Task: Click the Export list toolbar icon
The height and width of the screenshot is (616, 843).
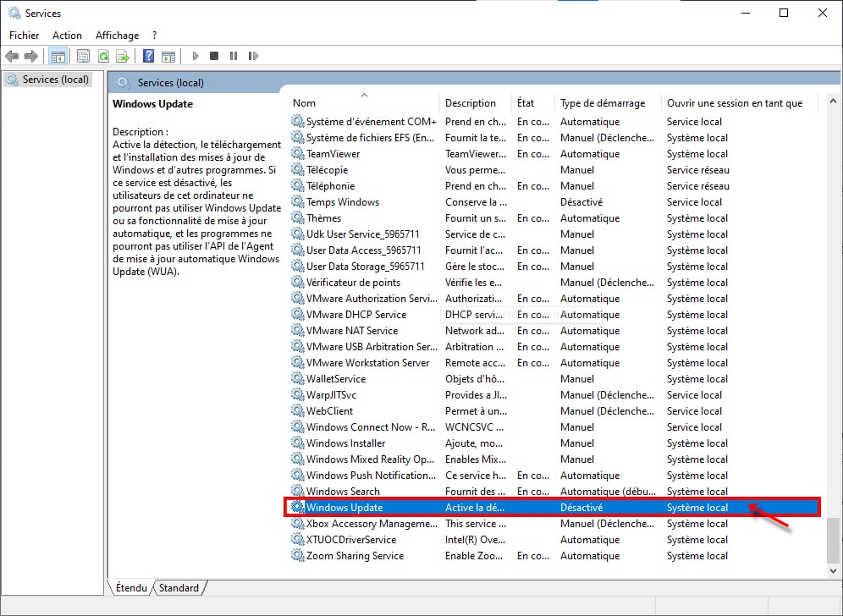Action: tap(123, 56)
